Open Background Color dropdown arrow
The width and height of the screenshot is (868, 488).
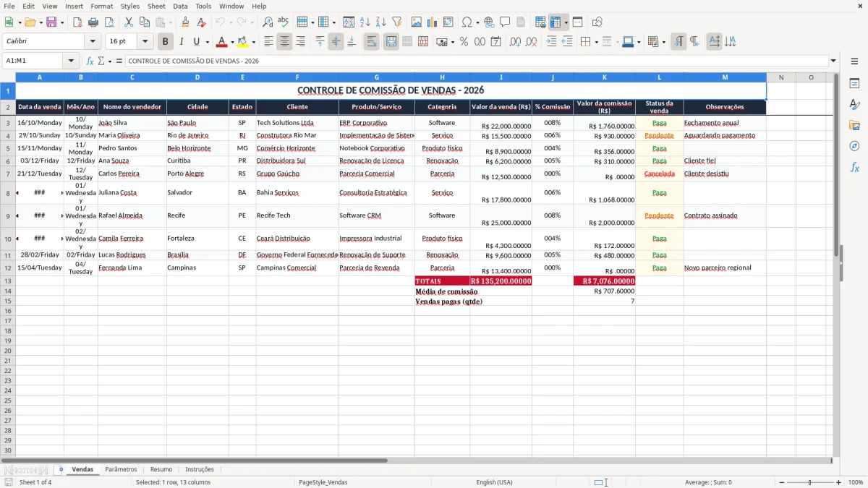[x=253, y=42]
